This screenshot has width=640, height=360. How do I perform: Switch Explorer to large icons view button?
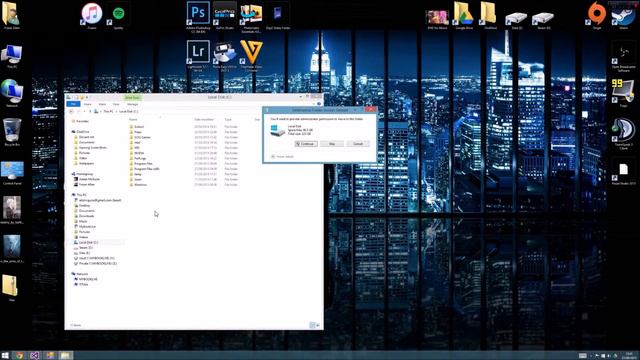tap(318, 325)
